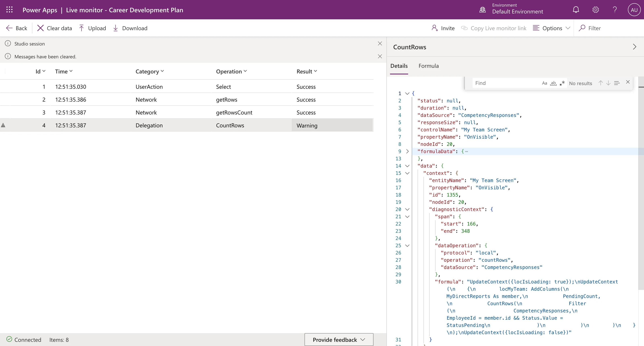
Task: Go to previous find match arrow
Action: (601, 83)
